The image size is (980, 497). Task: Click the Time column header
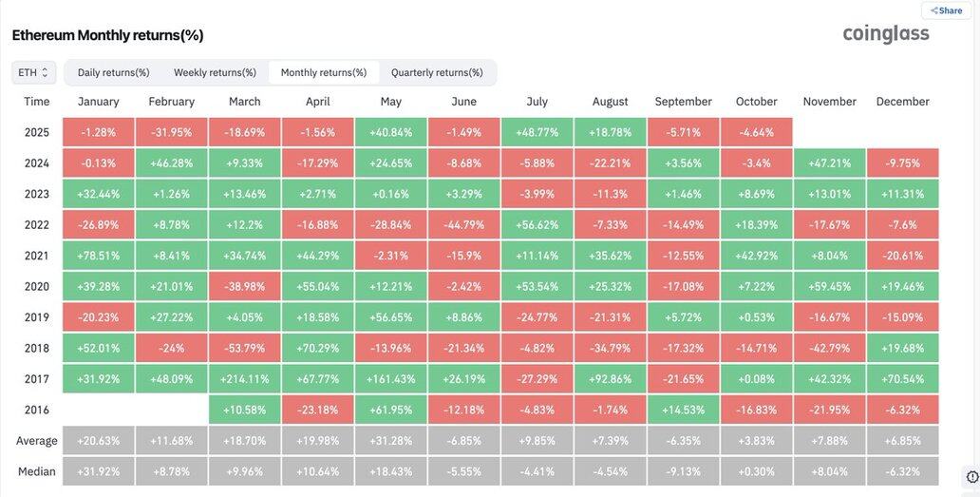[x=37, y=102]
